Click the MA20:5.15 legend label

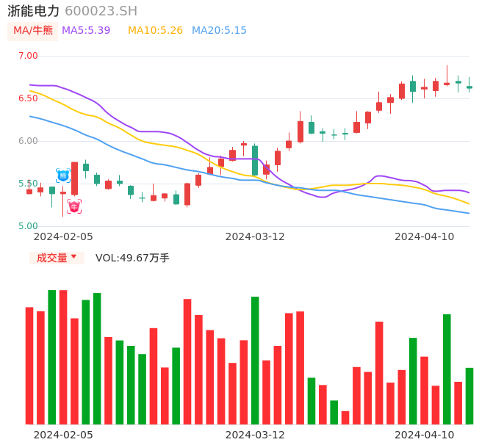(x=219, y=31)
